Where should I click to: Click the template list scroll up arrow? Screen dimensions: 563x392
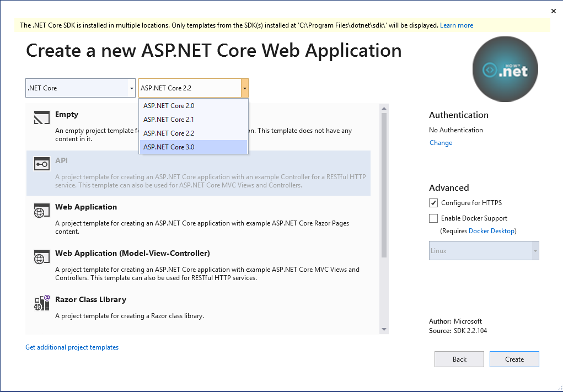[384, 109]
